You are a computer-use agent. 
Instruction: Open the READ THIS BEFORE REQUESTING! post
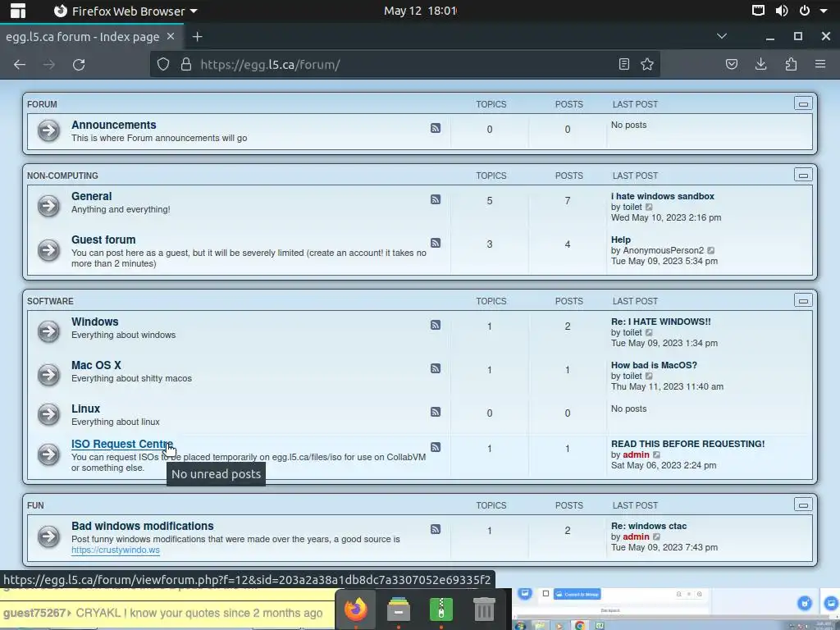tap(688, 444)
